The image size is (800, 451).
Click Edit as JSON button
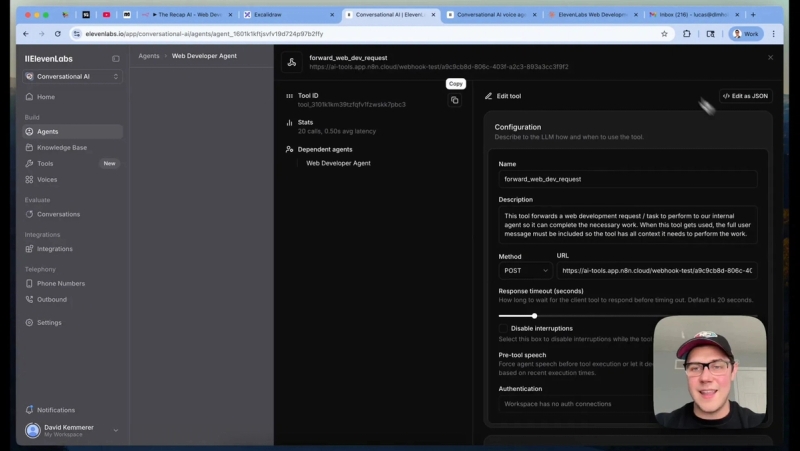(745, 96)
